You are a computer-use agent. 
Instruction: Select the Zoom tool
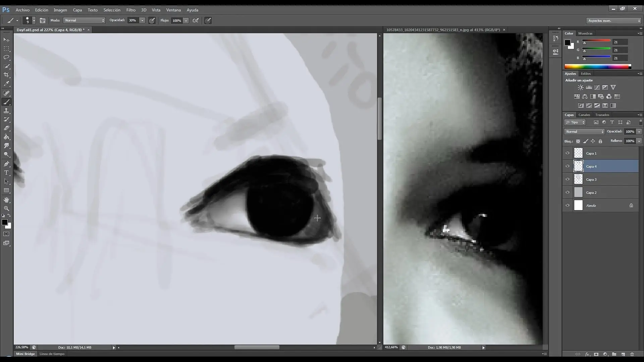pos(6,208)
